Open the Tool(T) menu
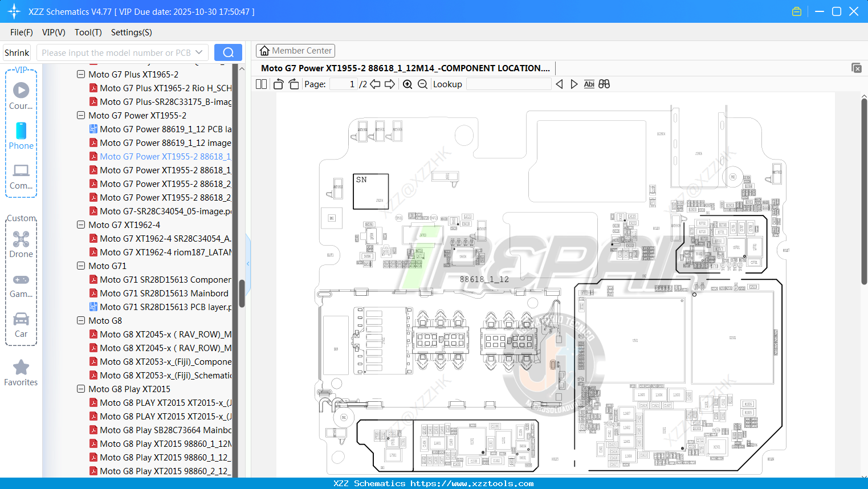Image resolution: width=868 pixels, height=489 pixels. coord(88,32)
